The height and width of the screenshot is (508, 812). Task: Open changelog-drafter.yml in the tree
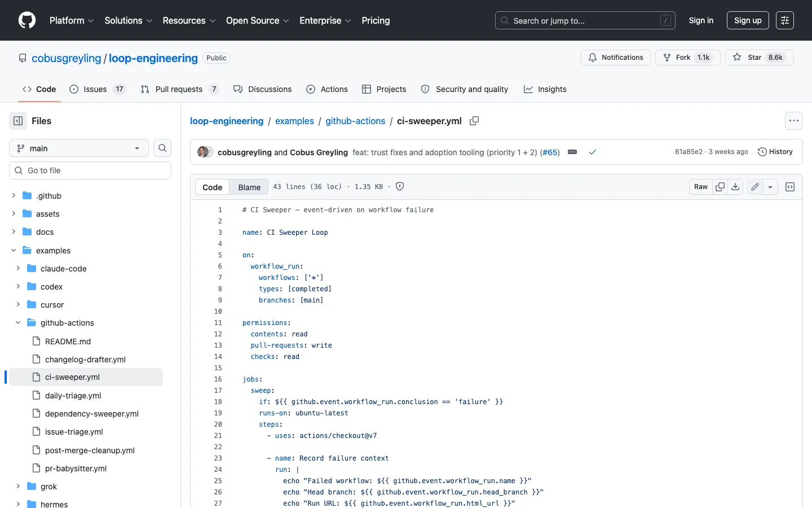coord(85,360)
